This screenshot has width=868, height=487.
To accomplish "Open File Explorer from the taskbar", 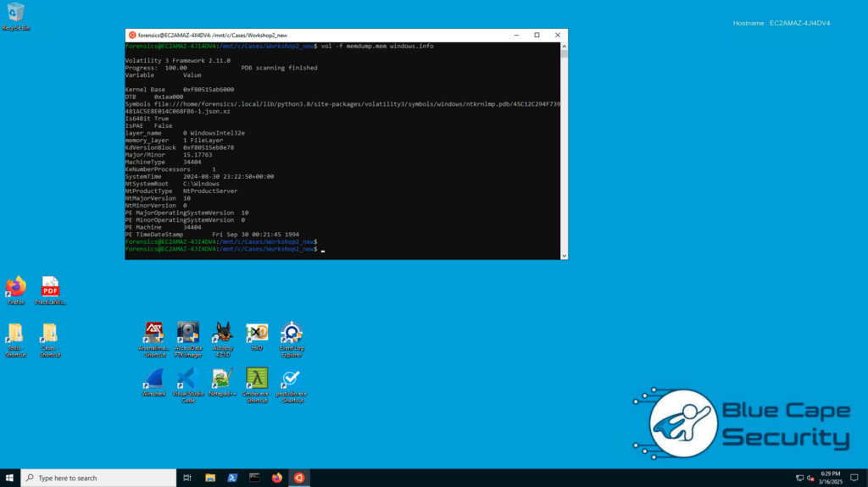I will pos(210,478).
